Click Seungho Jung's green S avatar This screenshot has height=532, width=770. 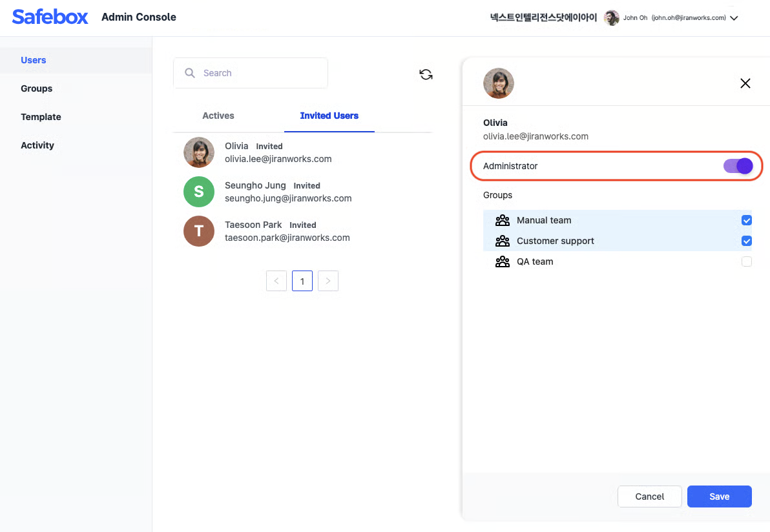pos(199,192)
